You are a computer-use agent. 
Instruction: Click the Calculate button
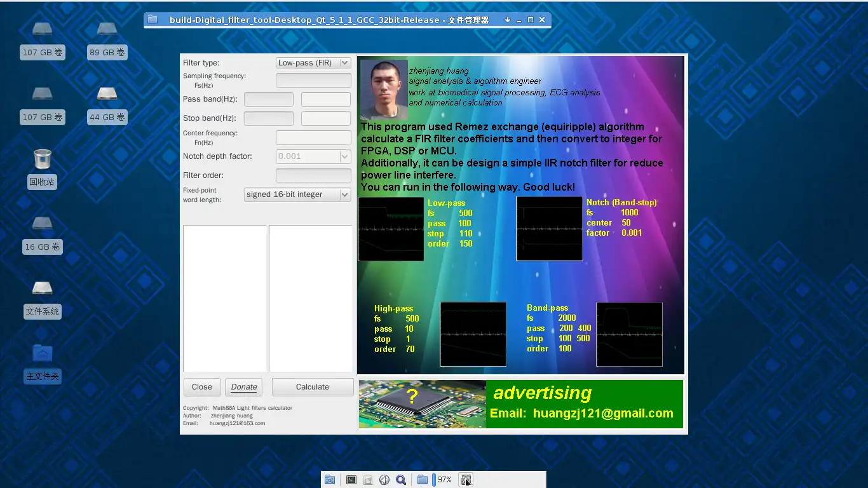click(x=313, y=387)
